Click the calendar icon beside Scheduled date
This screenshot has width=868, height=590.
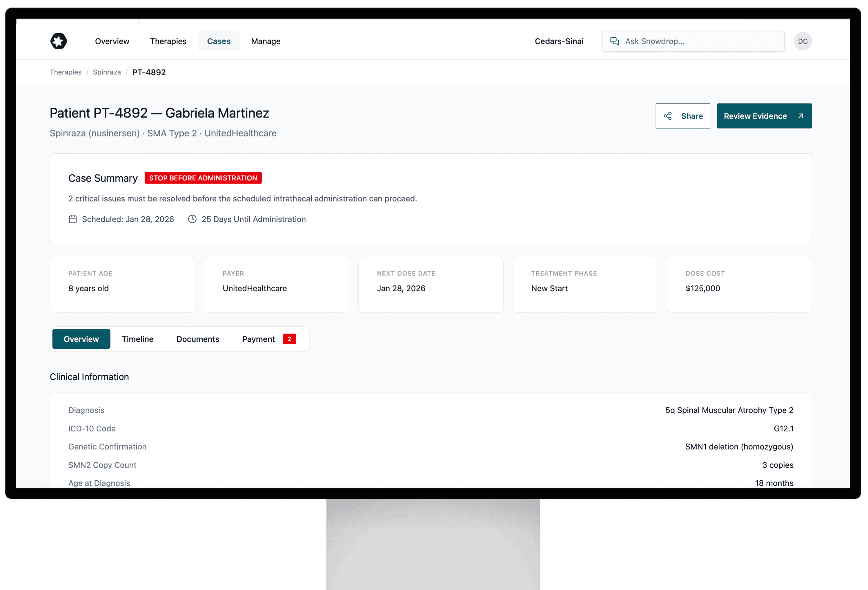(x=73, y=219)
